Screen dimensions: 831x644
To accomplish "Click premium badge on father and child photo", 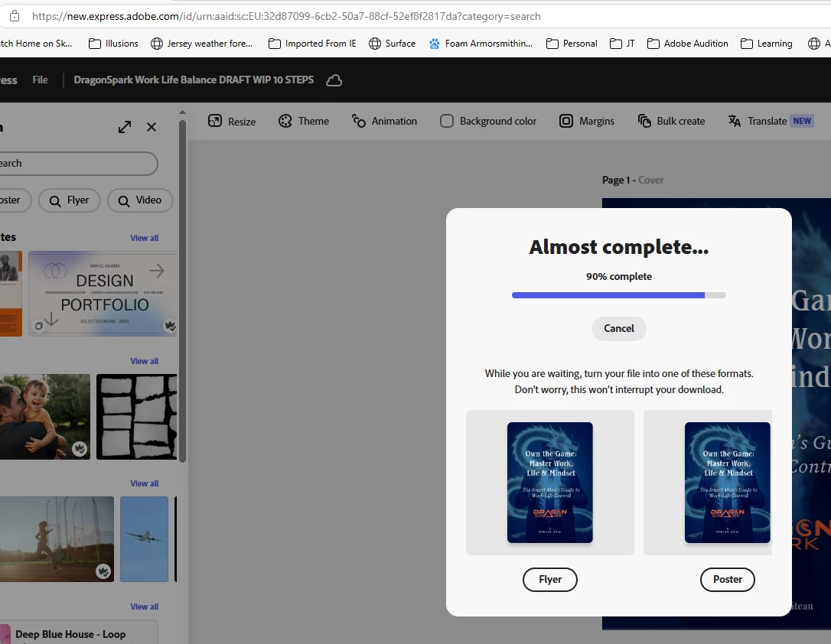I will pyautogui.click(x=80, y=449).
